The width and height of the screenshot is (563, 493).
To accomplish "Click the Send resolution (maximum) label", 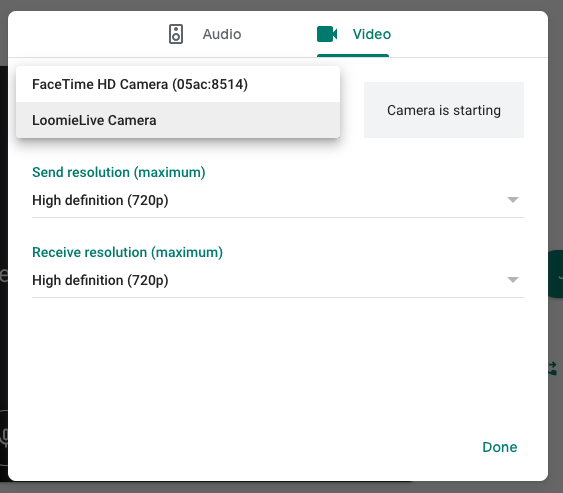I will click(119, 172).
